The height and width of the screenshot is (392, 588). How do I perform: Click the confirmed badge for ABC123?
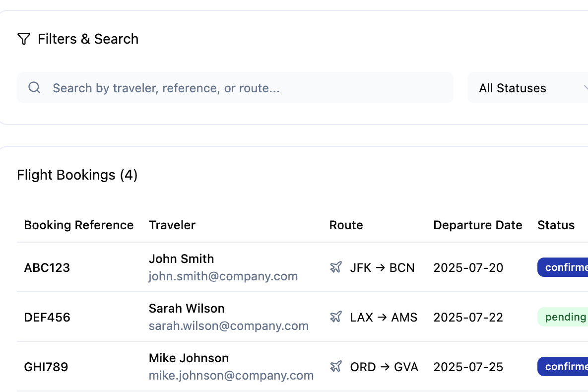[x=563, y=267]
